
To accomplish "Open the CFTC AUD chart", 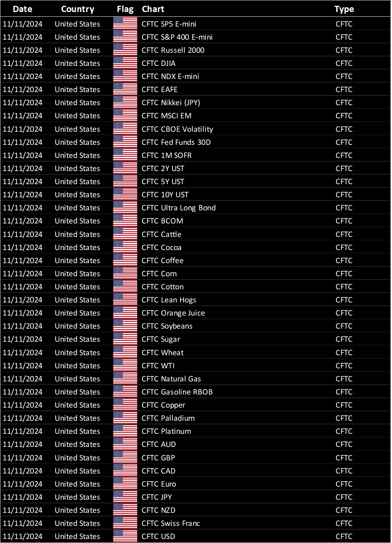I will [159, 444].
